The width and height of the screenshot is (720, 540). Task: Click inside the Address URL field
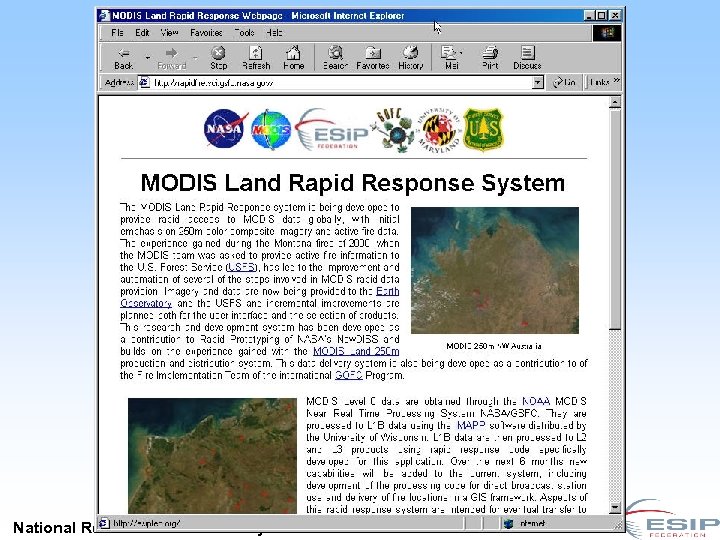pyautogui.click(x=342, y=83)
